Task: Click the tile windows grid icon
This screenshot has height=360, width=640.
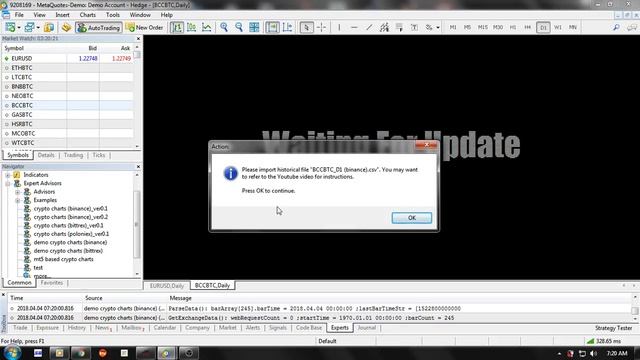Action: [x=254, y=27]
